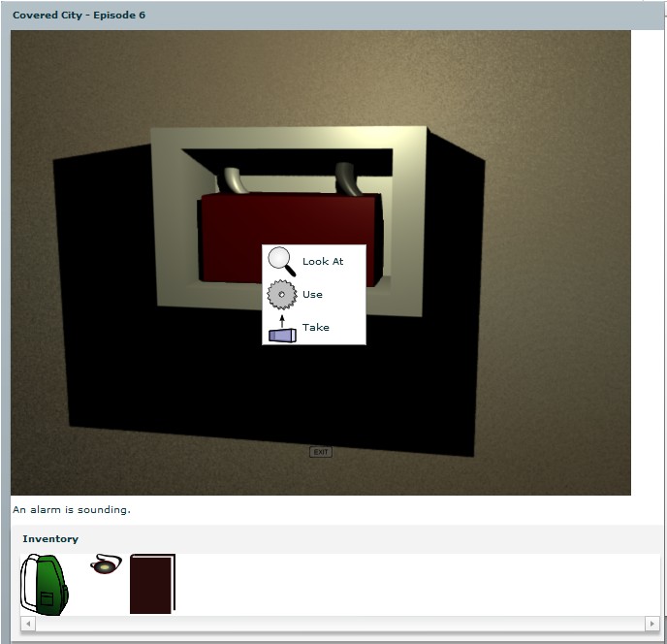Click the inventory scrollbar left arrow
Screen dimensions: 667x644
click(28, 624)
